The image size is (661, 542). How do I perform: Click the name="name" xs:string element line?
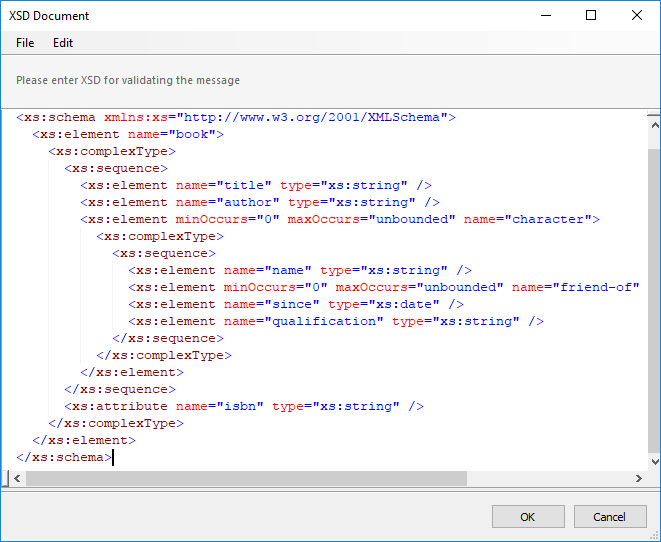tap(300, 270)
